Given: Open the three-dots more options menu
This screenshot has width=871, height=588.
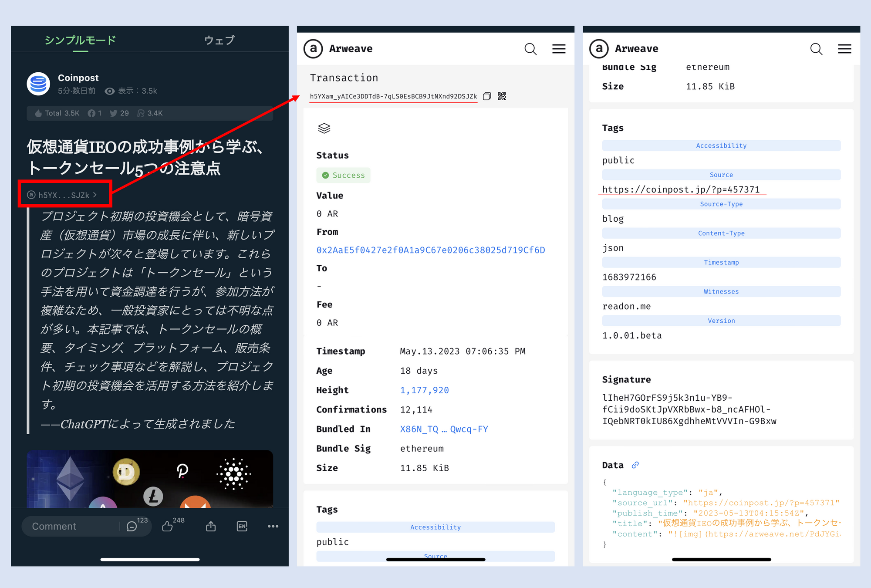Looking at the screenshot, I should pyautogui.click(x=273, y=526).
